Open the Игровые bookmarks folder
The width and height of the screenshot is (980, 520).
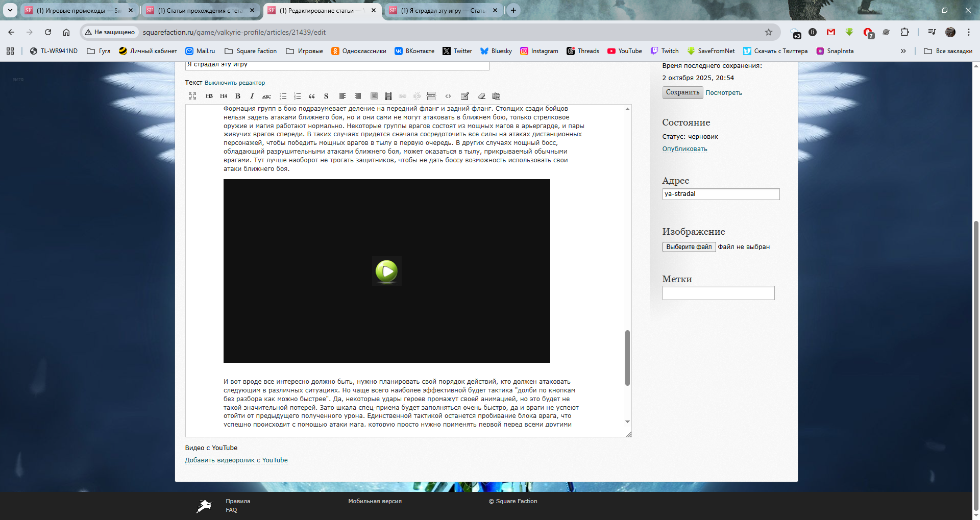click(305, 51)
